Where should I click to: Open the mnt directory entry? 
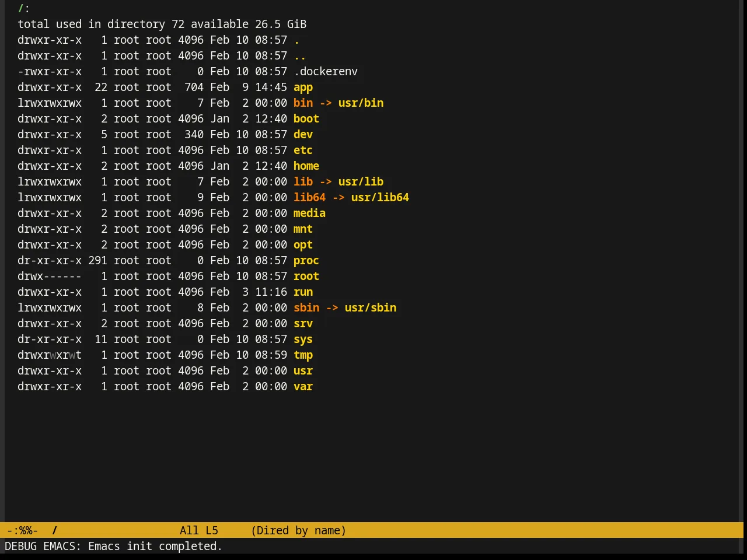click(303, 229)
